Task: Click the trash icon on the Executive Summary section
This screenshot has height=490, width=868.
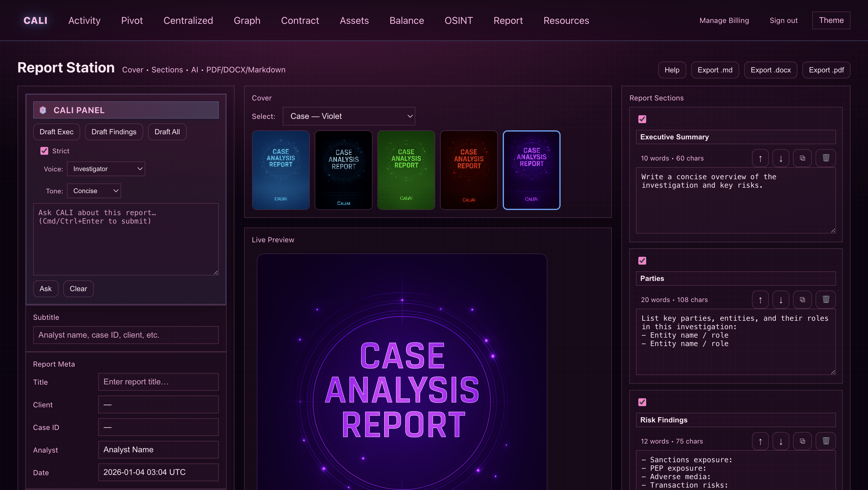Action: coord(825,158)
